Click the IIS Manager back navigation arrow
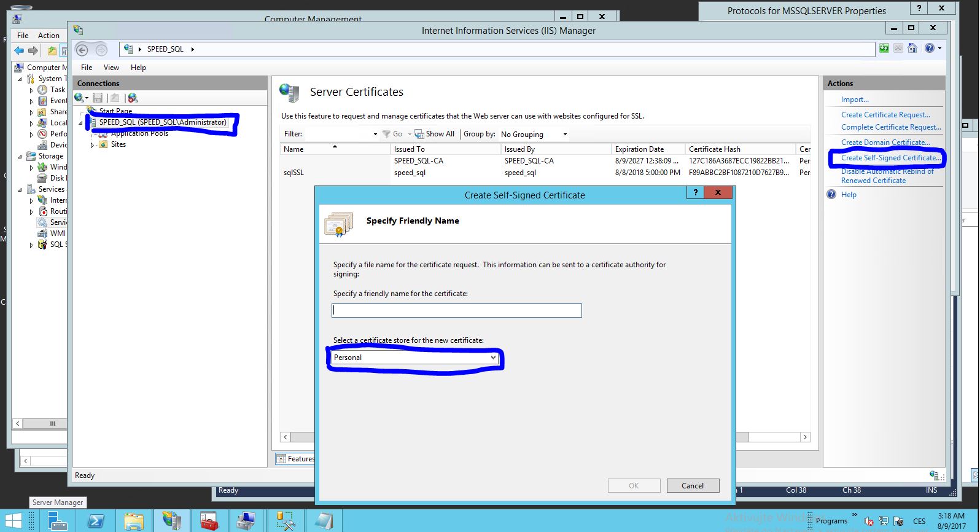 (x=82, y=50)
